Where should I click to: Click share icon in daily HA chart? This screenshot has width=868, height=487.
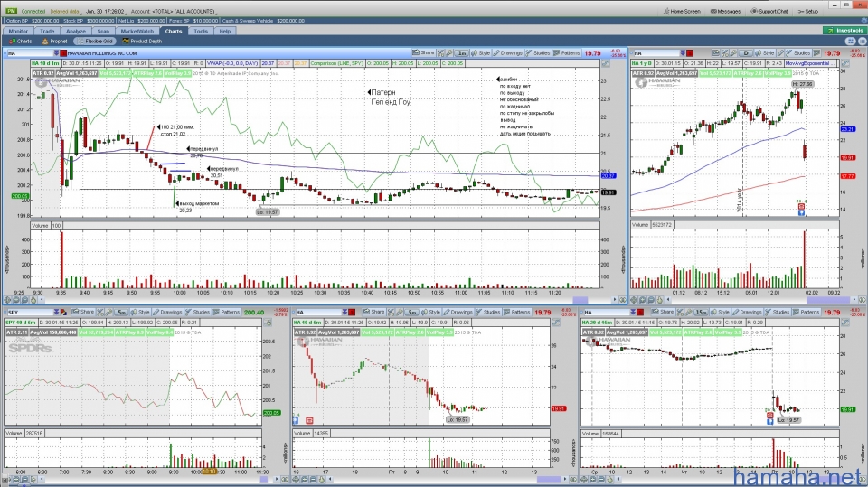[716, 53]
